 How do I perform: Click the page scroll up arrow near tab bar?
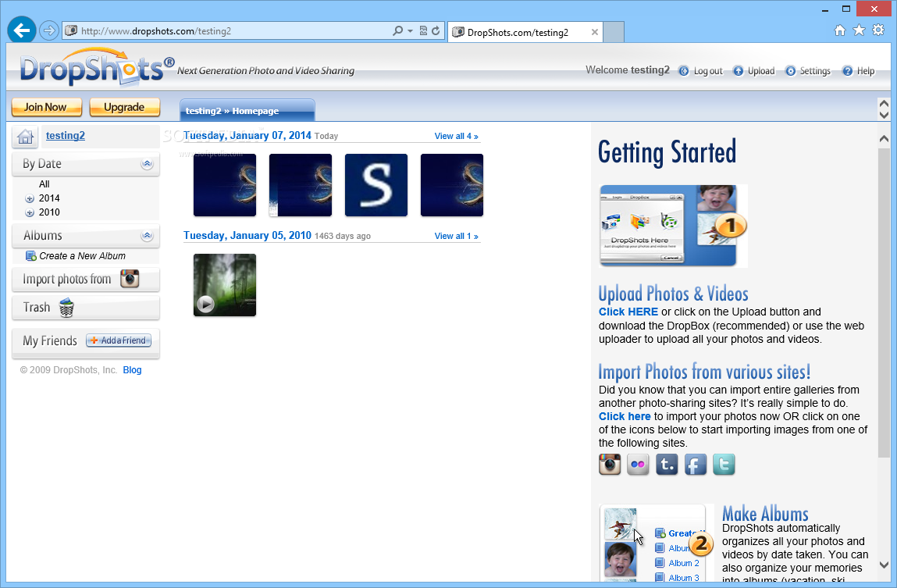(x=884, y=104)
